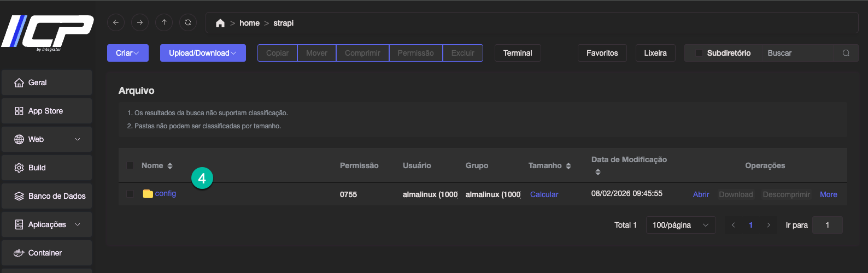868x273 pixels.
Task: Refresh the file list
Action: pyautogui.click(x=188, y=22)
